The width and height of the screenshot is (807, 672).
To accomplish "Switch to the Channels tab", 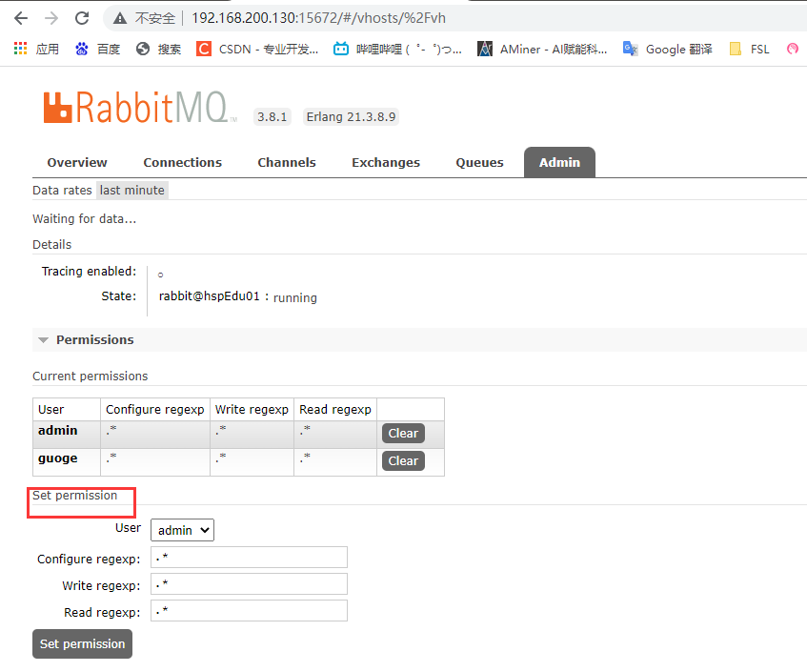I will pos(287,163).
